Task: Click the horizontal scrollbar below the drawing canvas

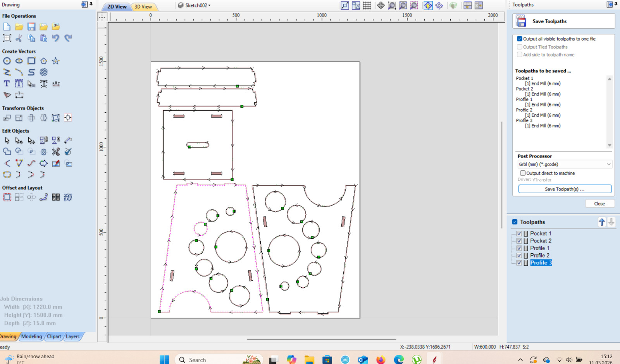Action: click(x=321, y=339)
